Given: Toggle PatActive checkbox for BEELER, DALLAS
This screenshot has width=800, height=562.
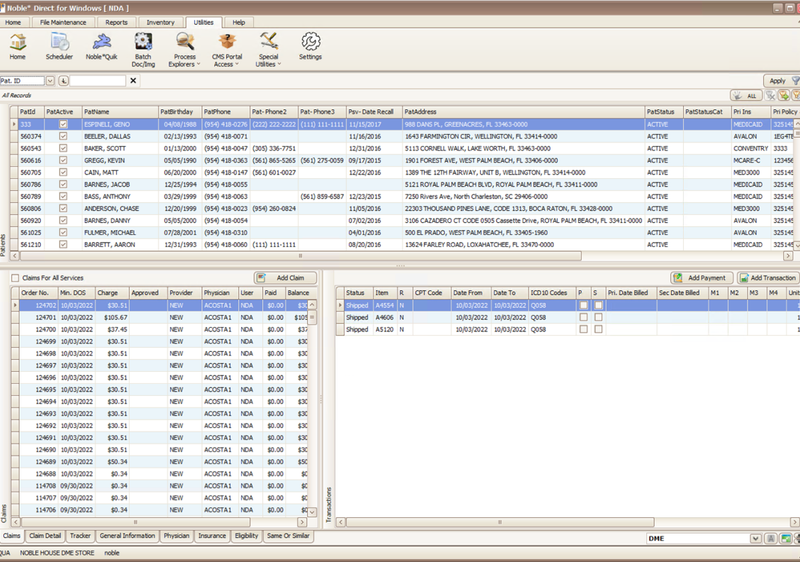Looking at the screenshot, I should pos(64,136).
